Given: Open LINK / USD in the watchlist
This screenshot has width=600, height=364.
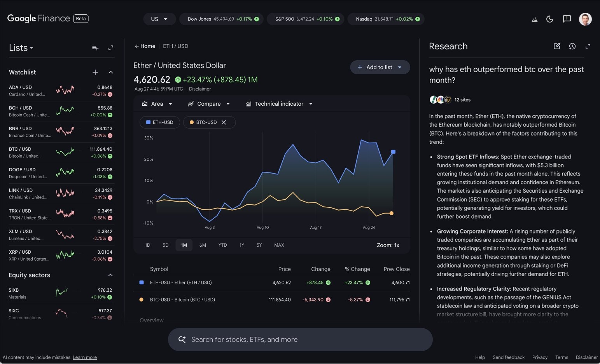Looking at the screenshot, I should click(61, 194).
